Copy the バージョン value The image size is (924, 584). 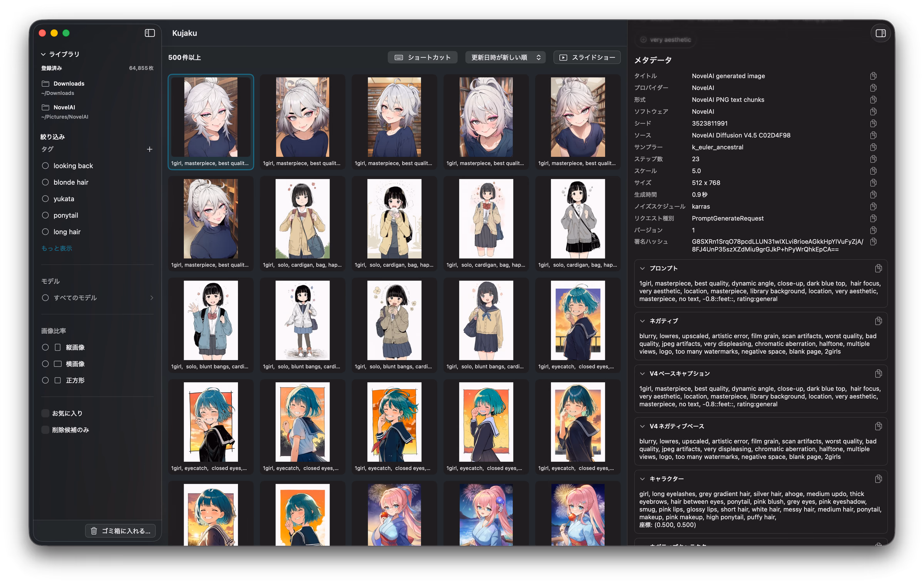tap(873, 230)
